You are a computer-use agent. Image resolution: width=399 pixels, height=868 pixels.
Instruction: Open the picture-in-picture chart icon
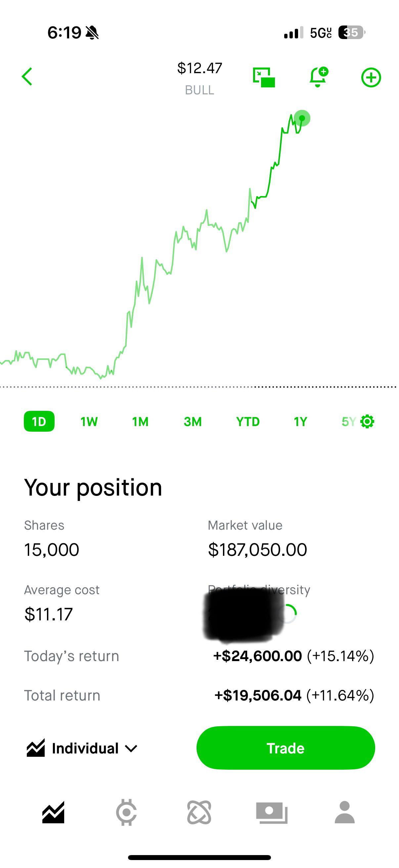(264, 77)
